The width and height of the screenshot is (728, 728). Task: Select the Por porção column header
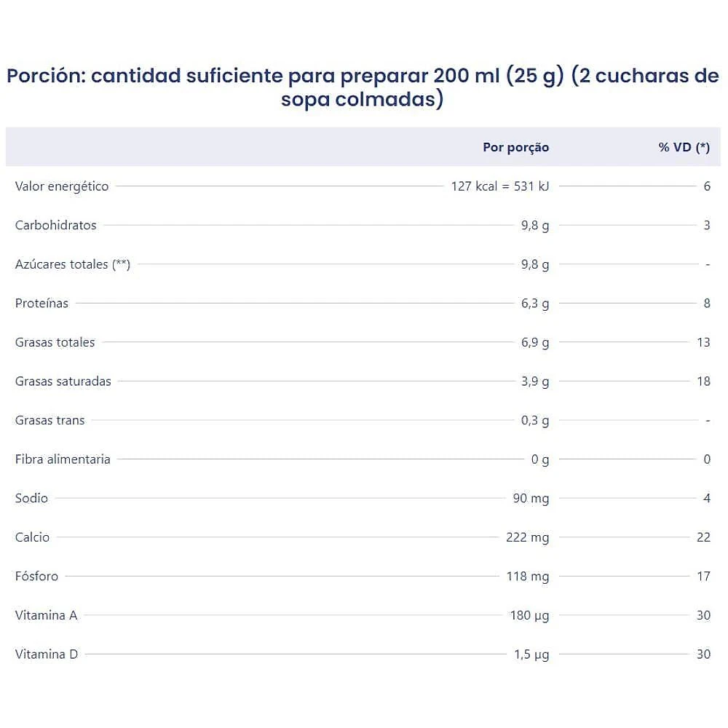coord(516,148)
